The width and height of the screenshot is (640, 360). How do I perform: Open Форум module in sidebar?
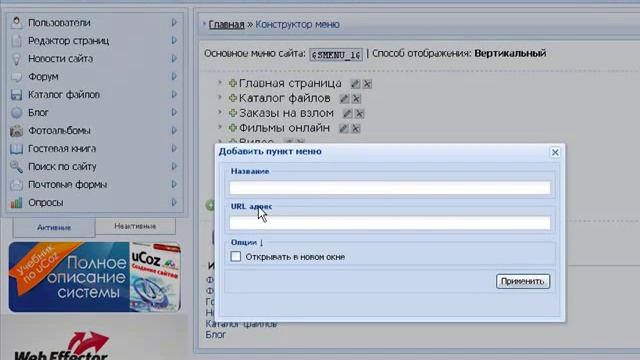click(43, 77)
